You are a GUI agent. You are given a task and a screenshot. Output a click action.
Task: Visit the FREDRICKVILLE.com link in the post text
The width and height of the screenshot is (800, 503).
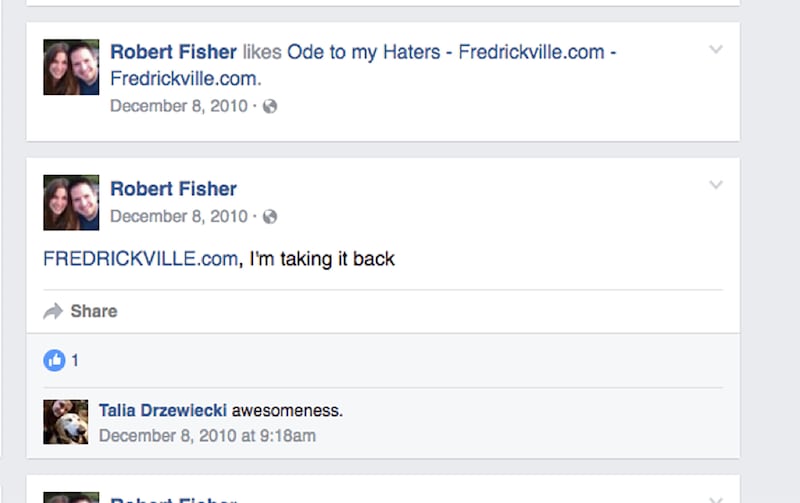[x=140, y=259]
